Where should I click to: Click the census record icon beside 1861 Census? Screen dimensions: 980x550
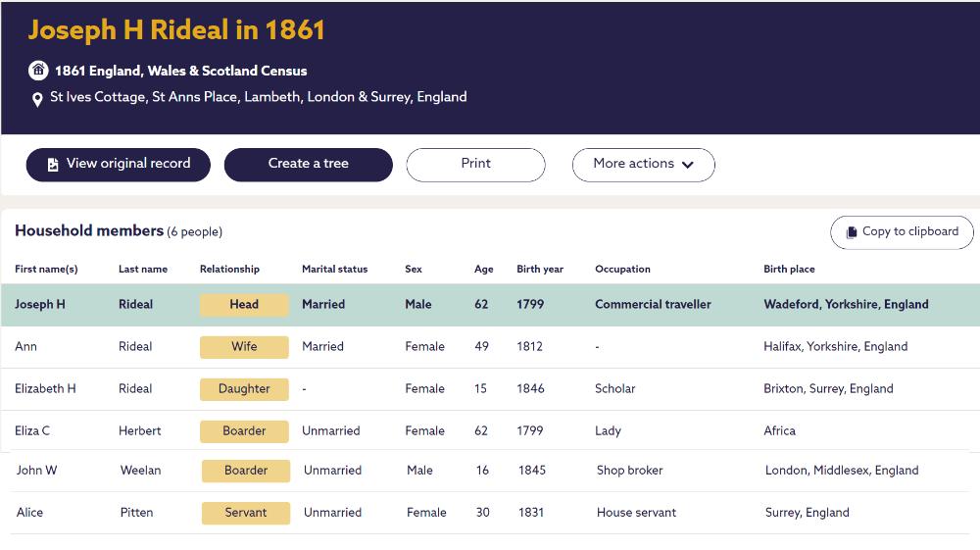pyautogui.click(x=38, y=71)
